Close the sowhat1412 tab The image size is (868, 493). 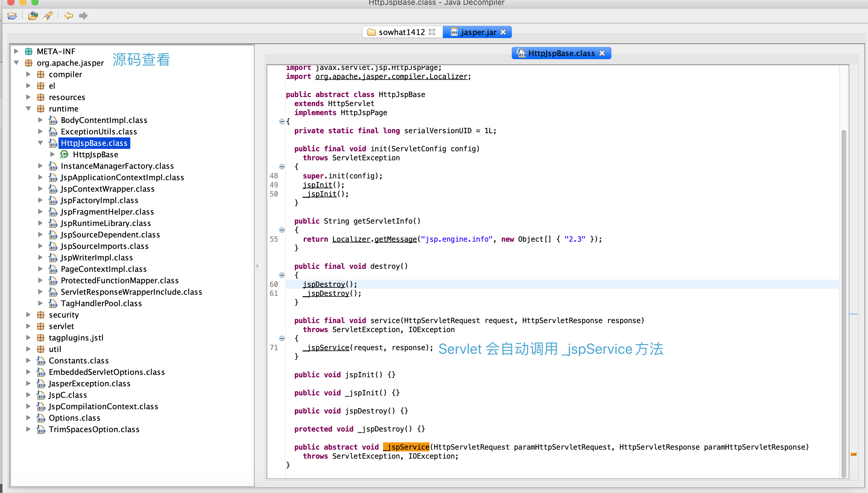pos(432,32)
